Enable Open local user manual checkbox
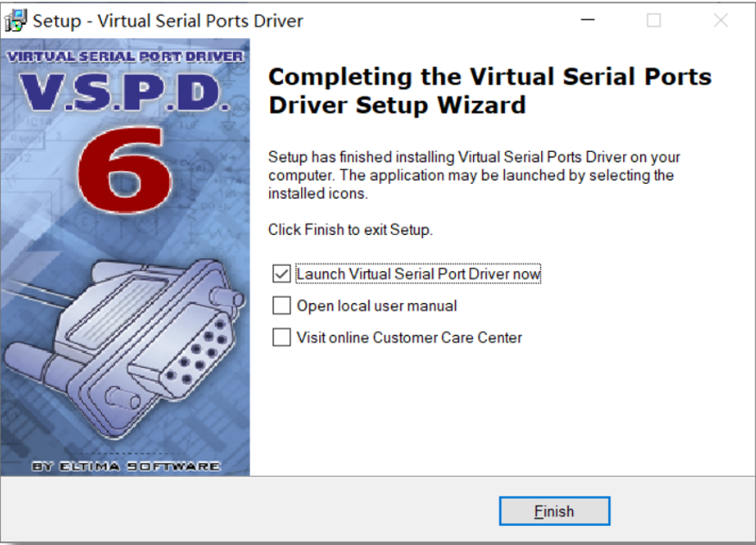 point(281,306)
